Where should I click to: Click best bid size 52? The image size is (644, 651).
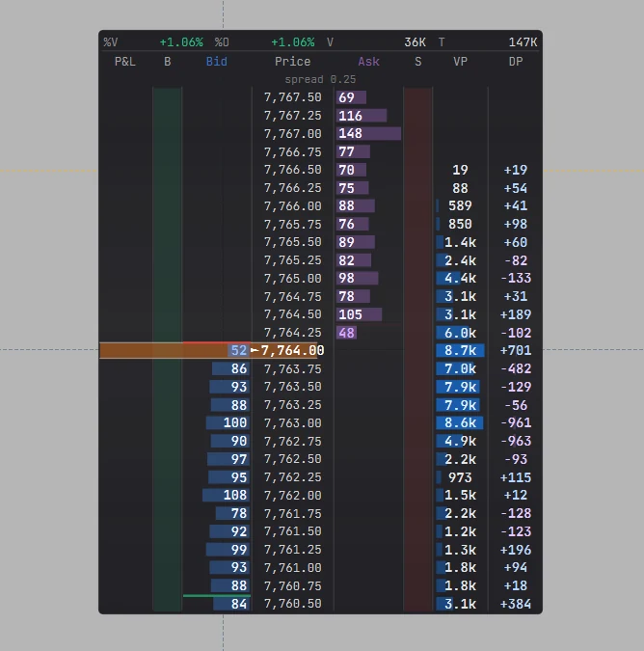(238, 350)
